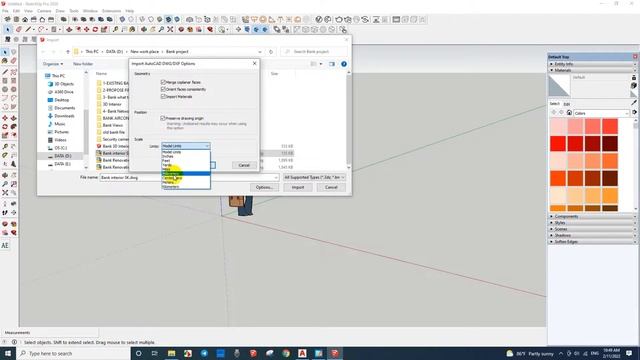Click the Import button

coord(298,187)
